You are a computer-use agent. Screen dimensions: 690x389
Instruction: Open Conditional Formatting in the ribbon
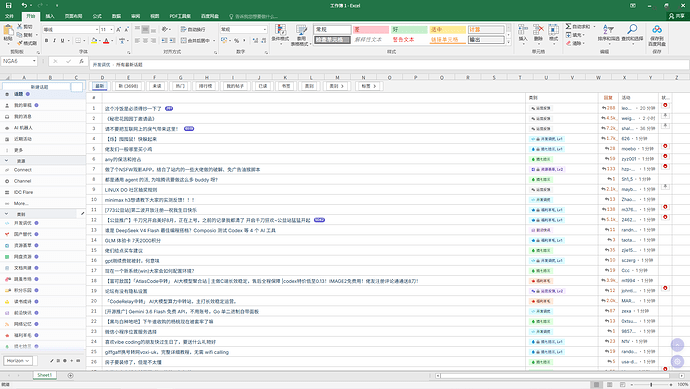[x=280, y=34]
